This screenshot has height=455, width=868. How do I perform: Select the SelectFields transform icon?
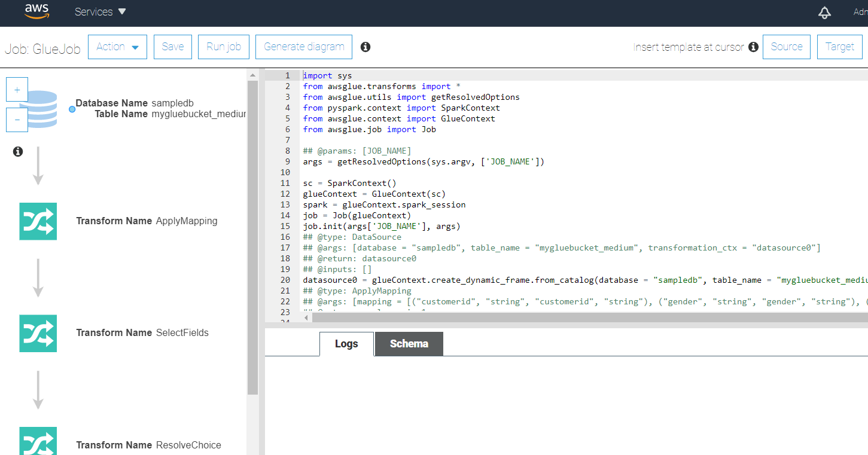(x=38, y=333)
